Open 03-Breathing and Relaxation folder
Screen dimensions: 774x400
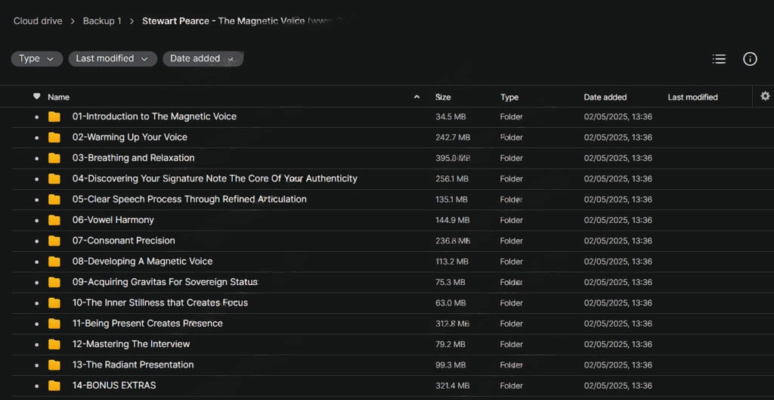(133, 158)
